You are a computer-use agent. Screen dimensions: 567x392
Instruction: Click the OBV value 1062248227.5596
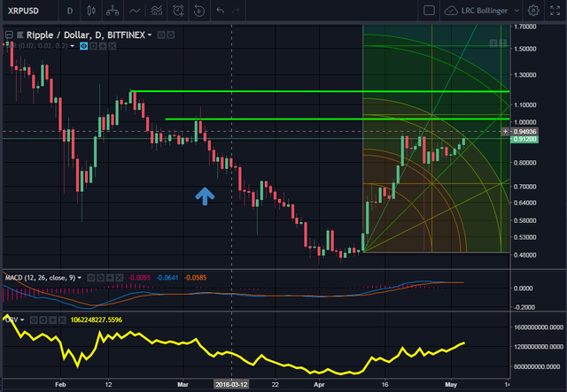point(97,319)
